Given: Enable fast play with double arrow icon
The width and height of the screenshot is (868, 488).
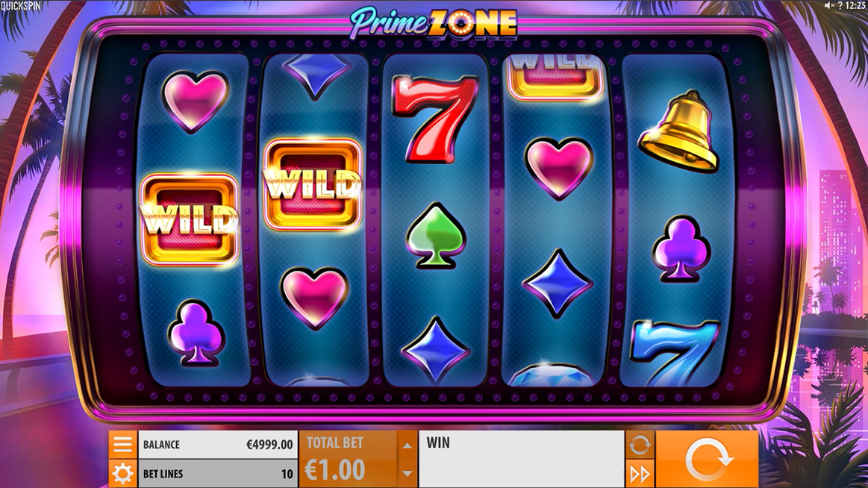Looking at the screenshot, I should (640, 474).
